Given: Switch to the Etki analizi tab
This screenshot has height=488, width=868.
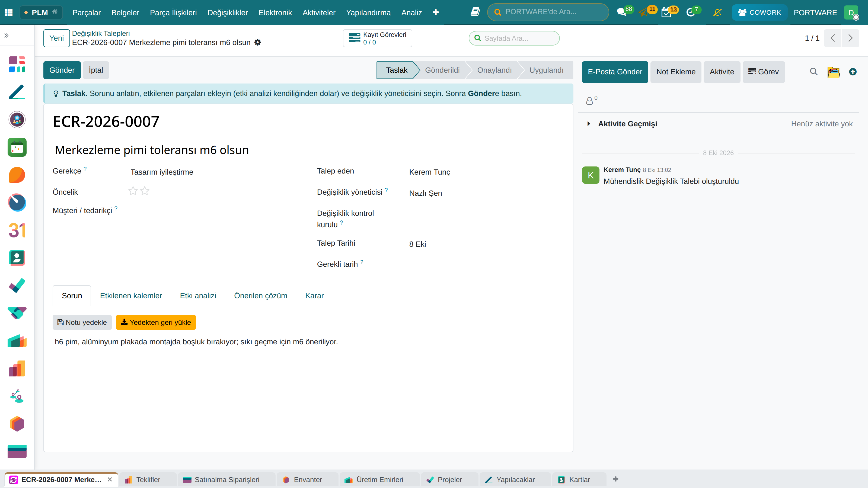Looking at the screenshot, I should [198, 296].
